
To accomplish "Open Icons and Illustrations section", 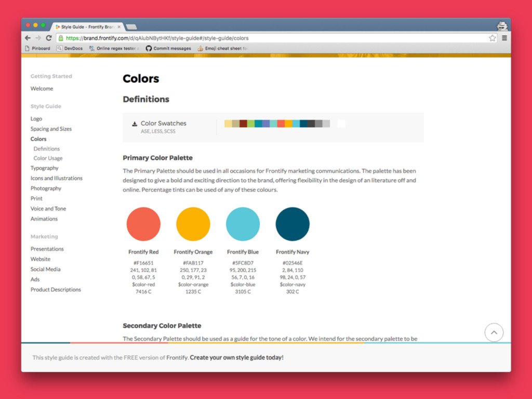I will click(x=56, y=178).
